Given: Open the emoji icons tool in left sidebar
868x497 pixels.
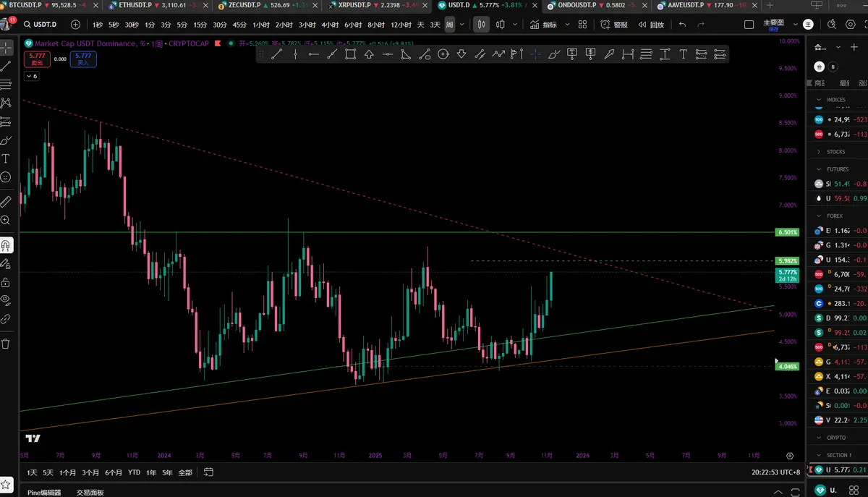Looking at the screenshot, I should (6, 177).
